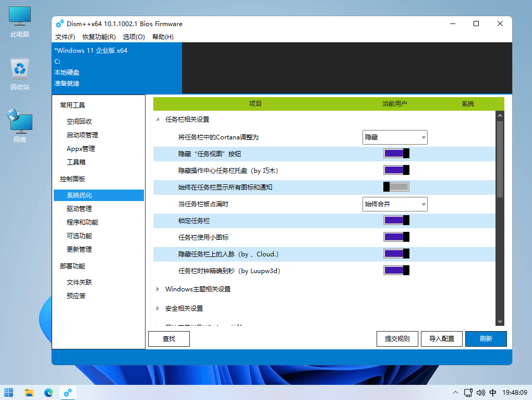Click the 查找 button

[169, 339]
